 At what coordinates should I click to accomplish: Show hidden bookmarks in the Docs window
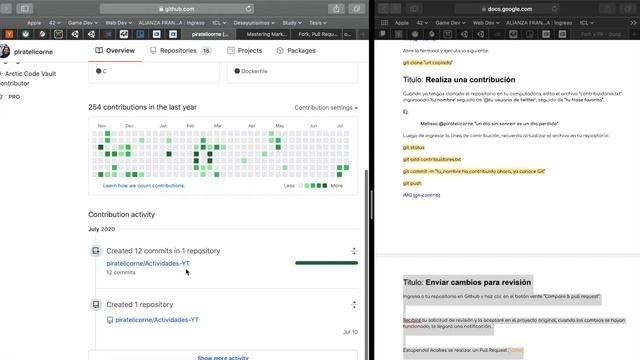(633, 23)
